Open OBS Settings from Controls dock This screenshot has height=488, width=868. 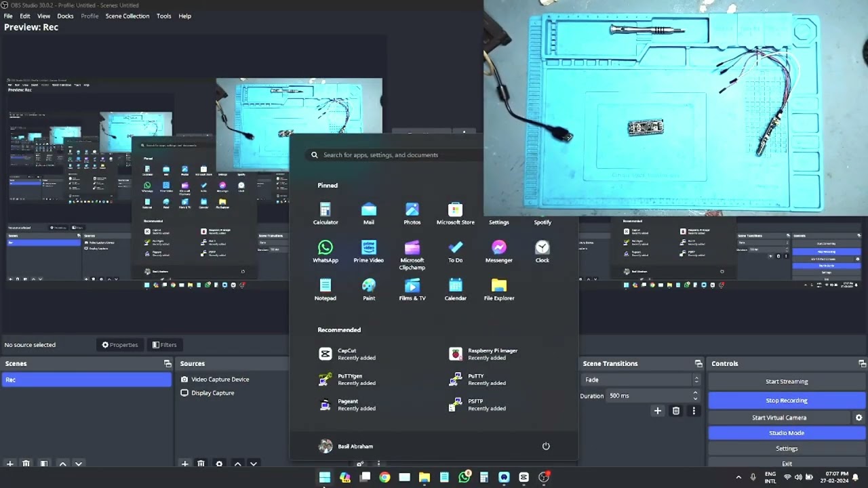click(787, 449)
